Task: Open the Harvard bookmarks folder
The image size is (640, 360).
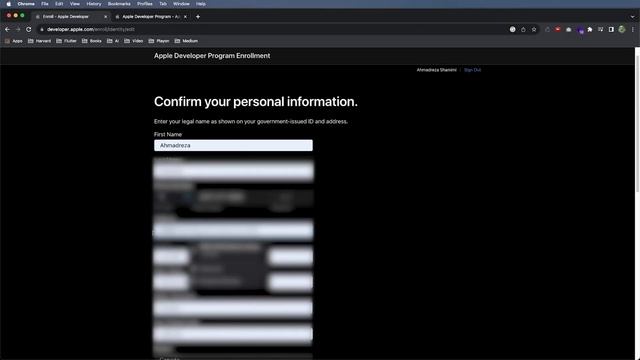Action: tap(40, 41)
